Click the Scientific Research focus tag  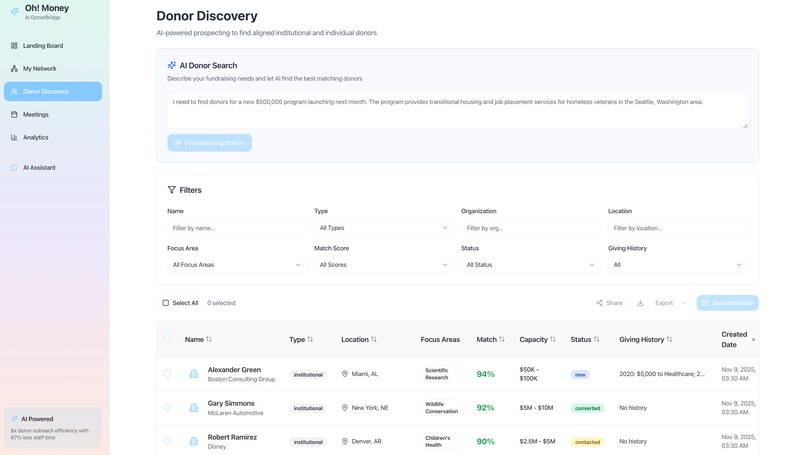[x=441, y=374]
